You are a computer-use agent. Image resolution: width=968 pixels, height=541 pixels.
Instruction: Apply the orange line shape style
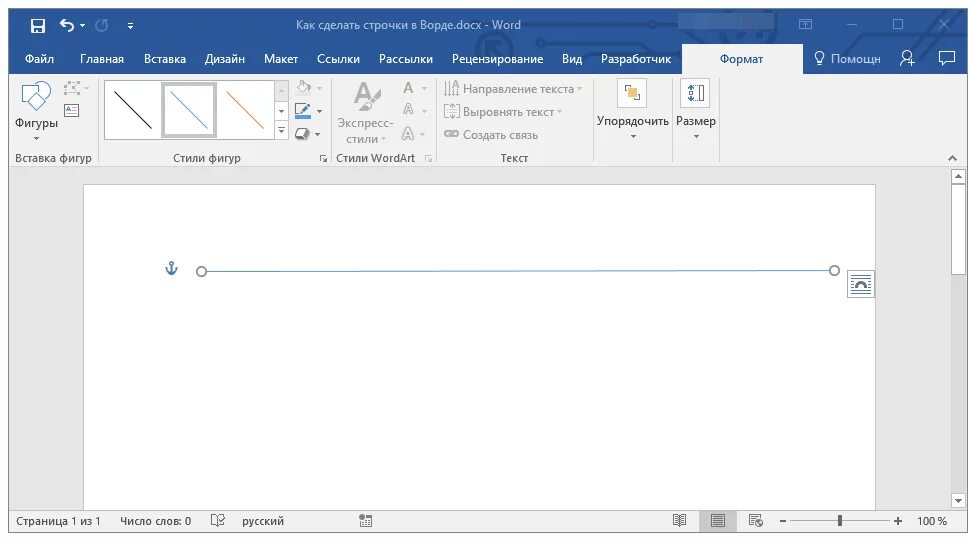[x=245, y=110]
